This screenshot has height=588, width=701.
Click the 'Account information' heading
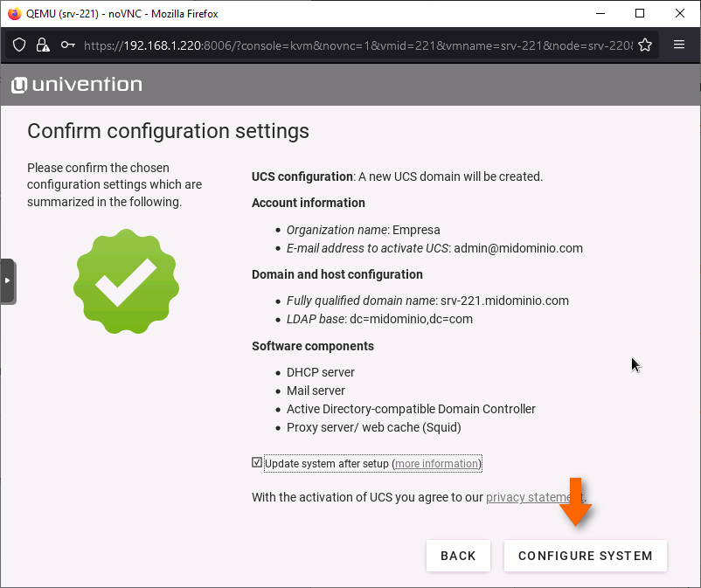(x=309, y=203)
